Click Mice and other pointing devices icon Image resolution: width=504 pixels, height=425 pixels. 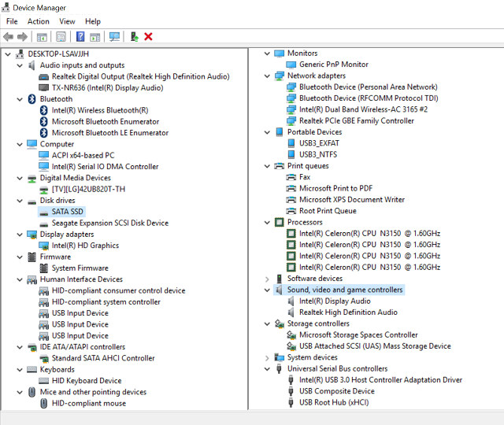(x=31, y=392)
